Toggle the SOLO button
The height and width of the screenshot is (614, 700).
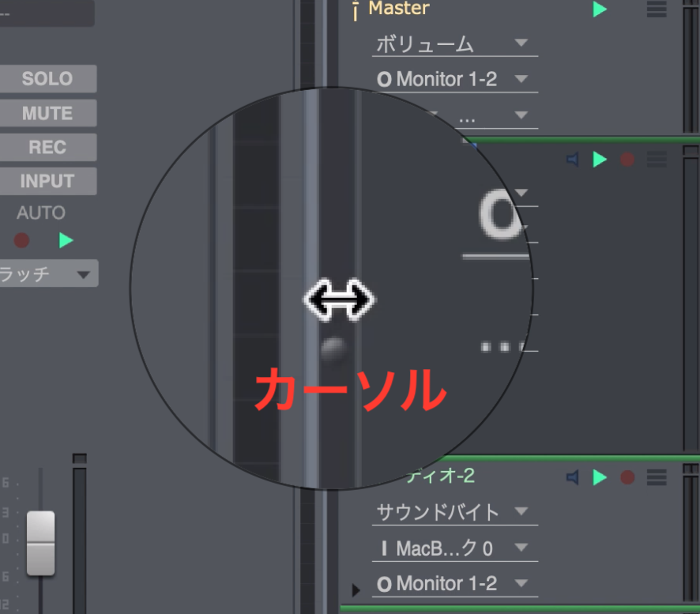point(47,78)
